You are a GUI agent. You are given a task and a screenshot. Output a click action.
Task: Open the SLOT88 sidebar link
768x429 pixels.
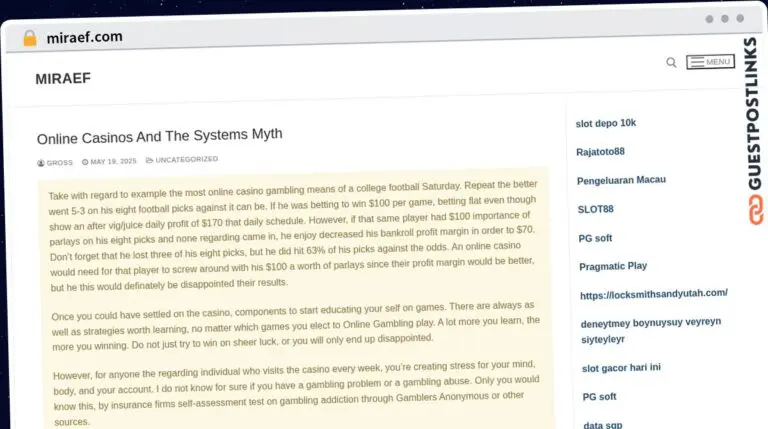click(595, 209)
